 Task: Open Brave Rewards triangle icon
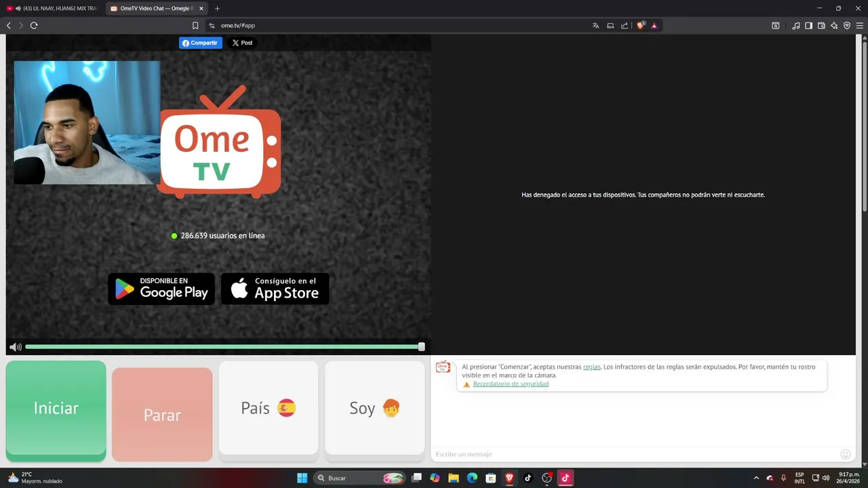[654, 25]
